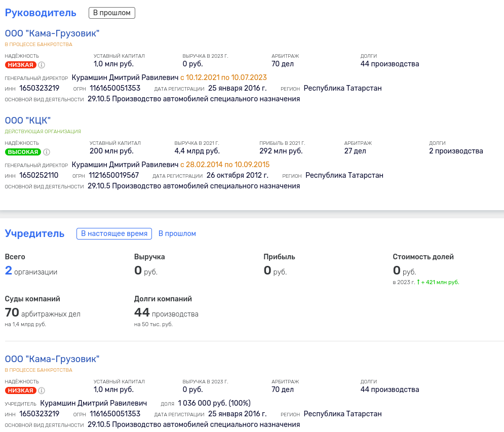
Task: Click КЦК activity "29.10.5 Производство автомобилей"
Action: click(x=194, y=186)
